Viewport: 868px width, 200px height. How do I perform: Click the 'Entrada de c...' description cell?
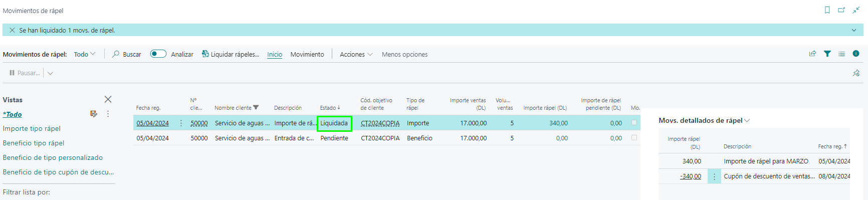(294, 138)
